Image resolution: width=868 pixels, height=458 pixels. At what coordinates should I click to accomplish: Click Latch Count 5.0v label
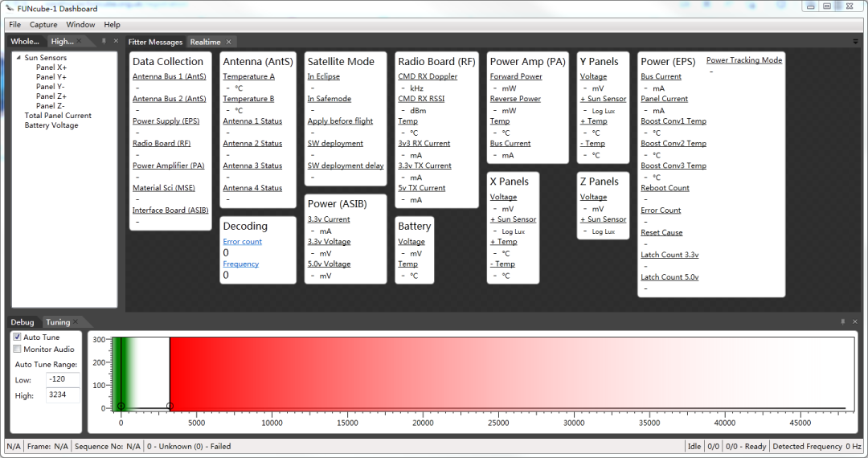tap(669, 276)
